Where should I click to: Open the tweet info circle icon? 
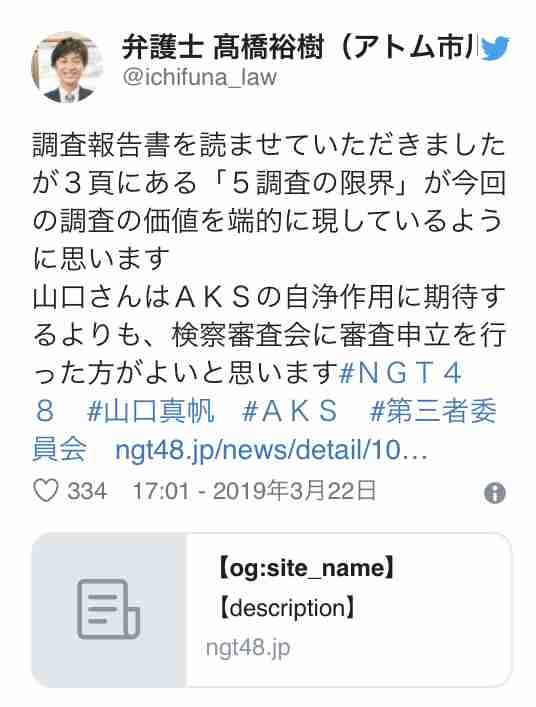click(495, 493)
